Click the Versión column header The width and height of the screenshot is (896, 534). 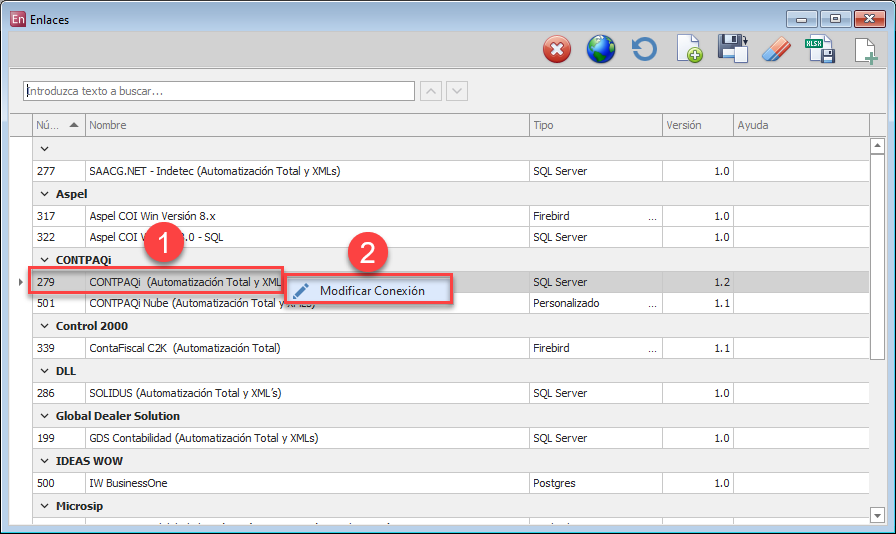pyautogui.click(x=698, y=125)
